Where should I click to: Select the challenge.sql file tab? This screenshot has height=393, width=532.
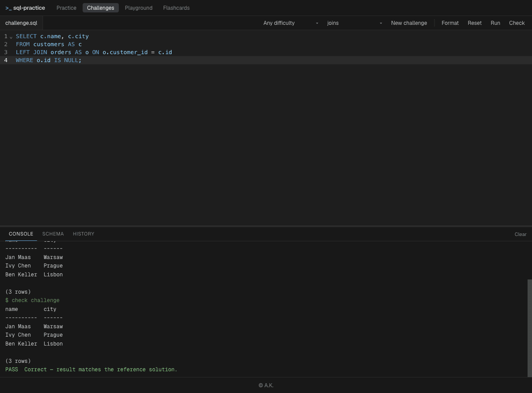coord(21,23)
